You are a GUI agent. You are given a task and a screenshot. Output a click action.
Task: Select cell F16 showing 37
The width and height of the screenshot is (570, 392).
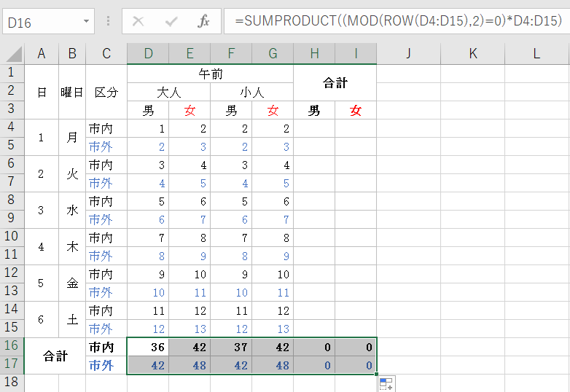(231, 347)
